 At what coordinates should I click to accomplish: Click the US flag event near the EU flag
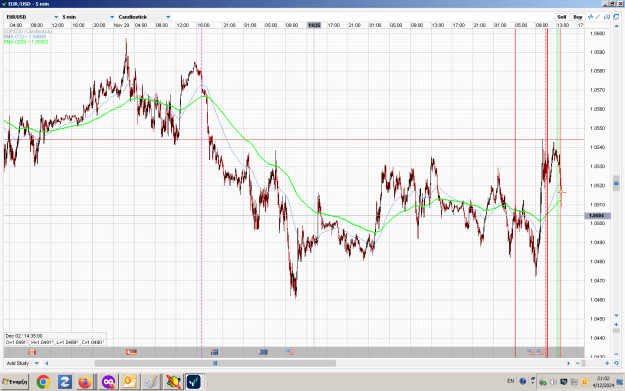pos(290,352)
